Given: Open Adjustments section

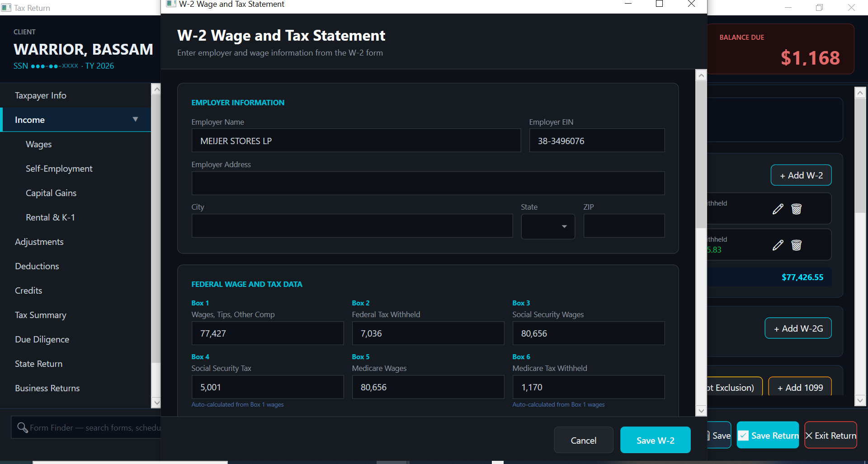Looking at the screenshot, I should (76, 242).
